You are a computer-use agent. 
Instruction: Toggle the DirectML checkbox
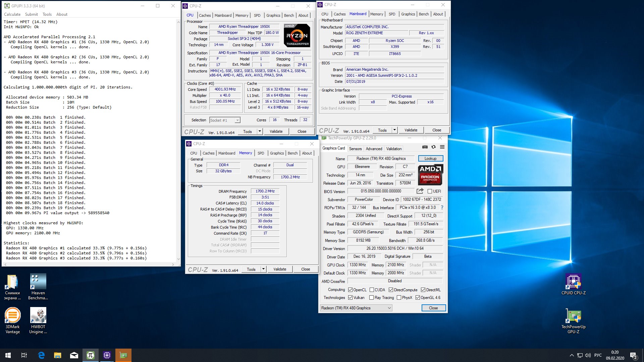pyautogui.click(x=423, y=290)
